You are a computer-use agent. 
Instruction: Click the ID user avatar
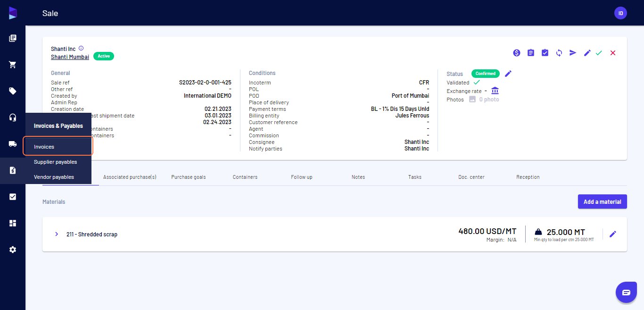pyautogui.click(x=620, y=13)
